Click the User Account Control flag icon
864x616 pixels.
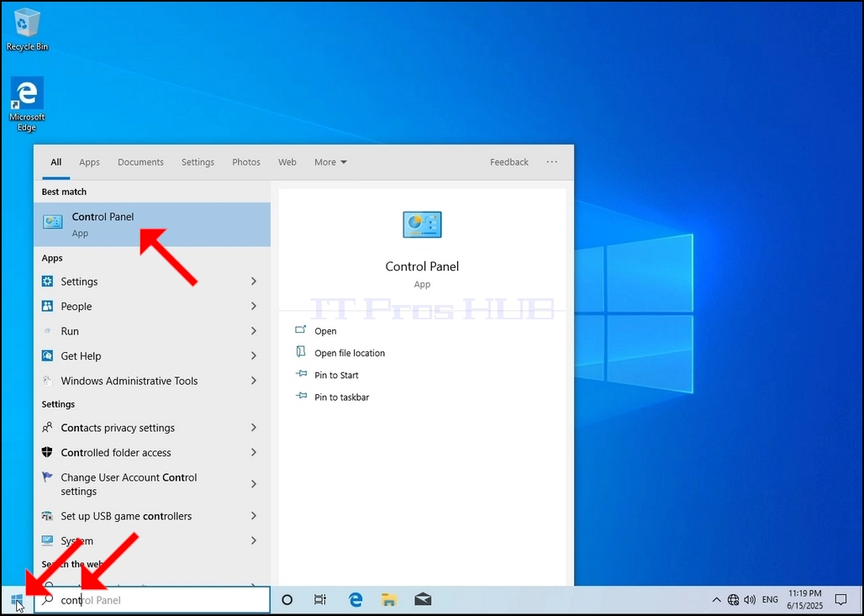[x=47, y=477]
